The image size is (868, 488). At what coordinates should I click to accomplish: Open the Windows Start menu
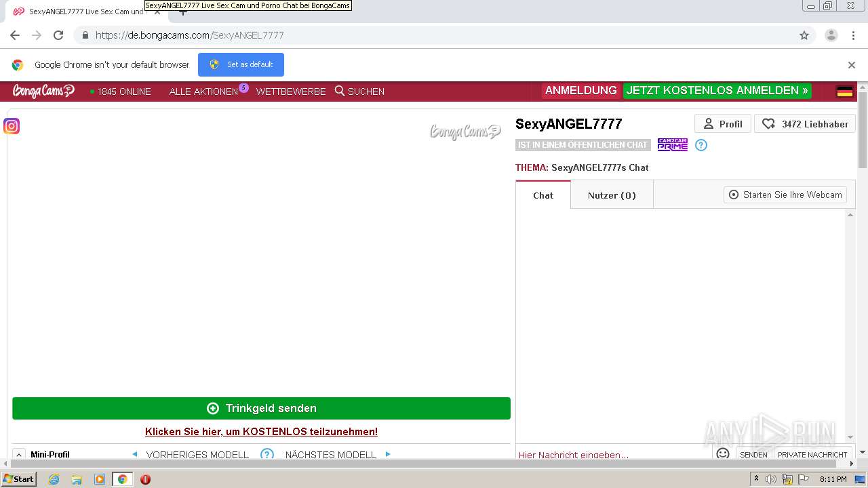(19, 479)
